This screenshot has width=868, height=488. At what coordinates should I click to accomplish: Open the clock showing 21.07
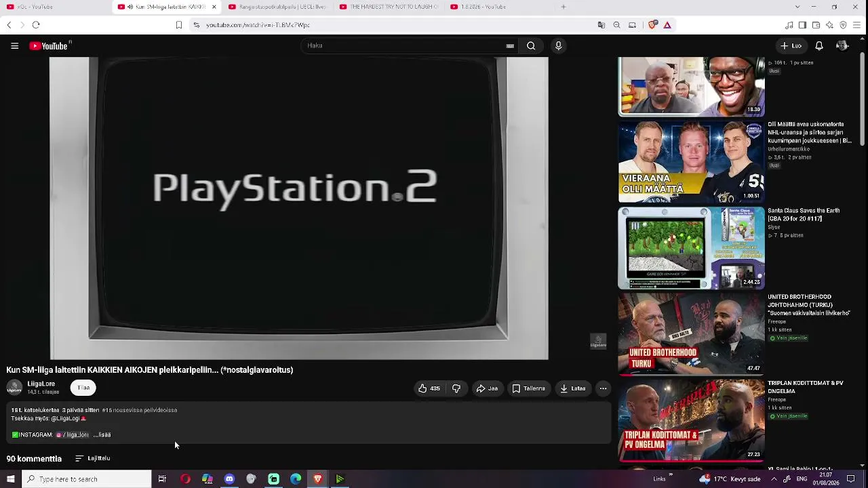click(825, 479)
